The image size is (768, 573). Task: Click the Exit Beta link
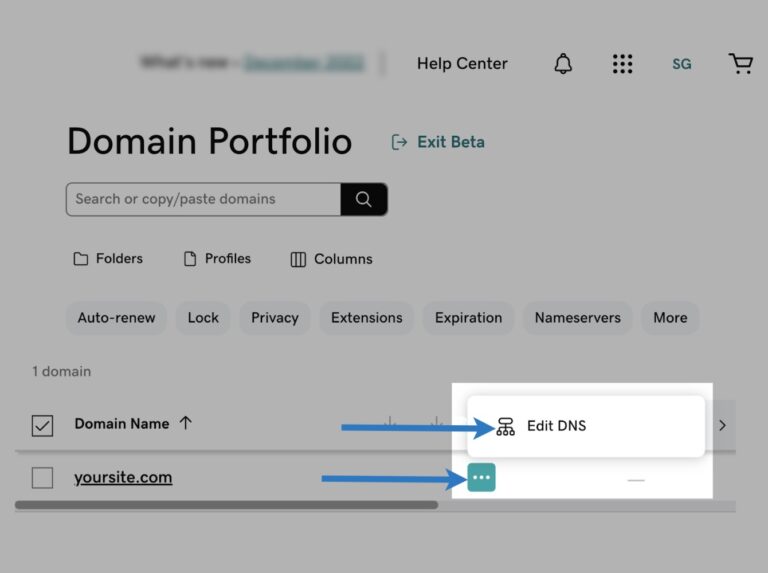pyautogui.click(x=438, y=142)
